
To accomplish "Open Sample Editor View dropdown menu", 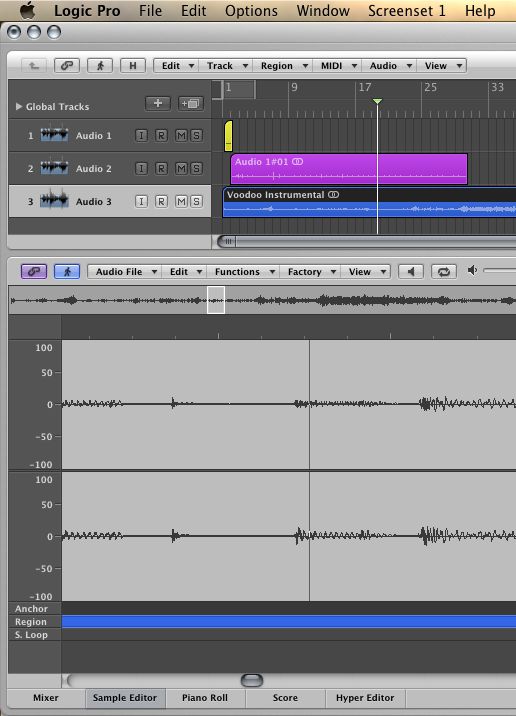I will pyautogui.click(x=366, y=272).
